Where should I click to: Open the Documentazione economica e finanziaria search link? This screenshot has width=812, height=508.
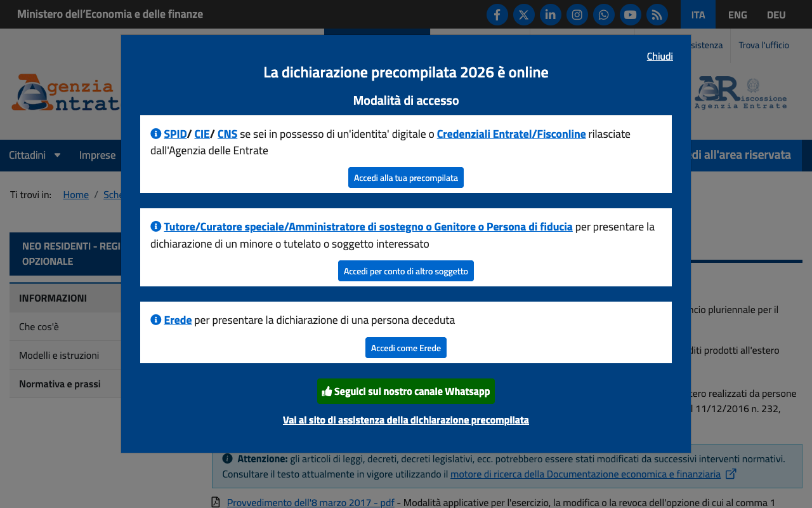click(x=586, y=474)
